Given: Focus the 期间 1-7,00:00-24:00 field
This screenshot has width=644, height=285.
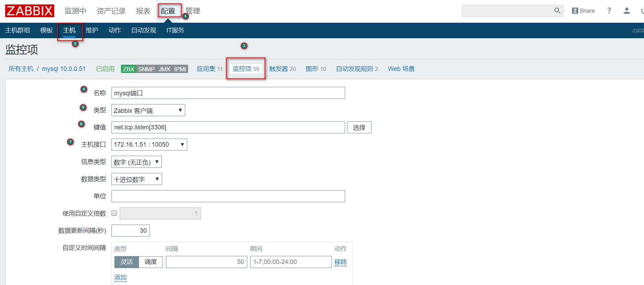Looking at the screenshot, I should [291, 262].
